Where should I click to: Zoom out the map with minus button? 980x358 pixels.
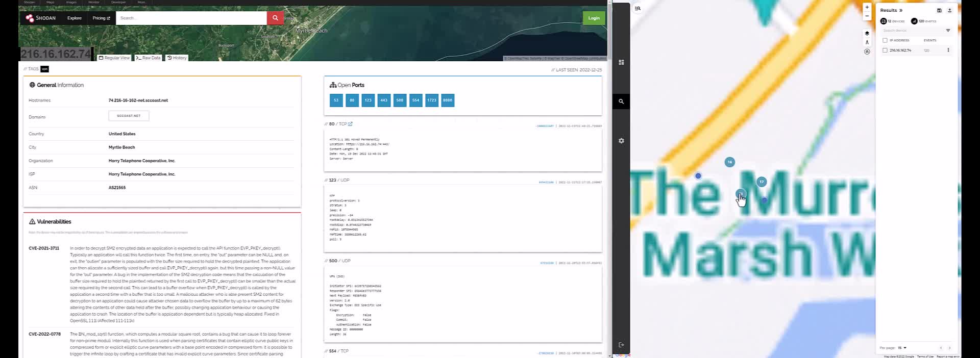[x=867, y=16]
